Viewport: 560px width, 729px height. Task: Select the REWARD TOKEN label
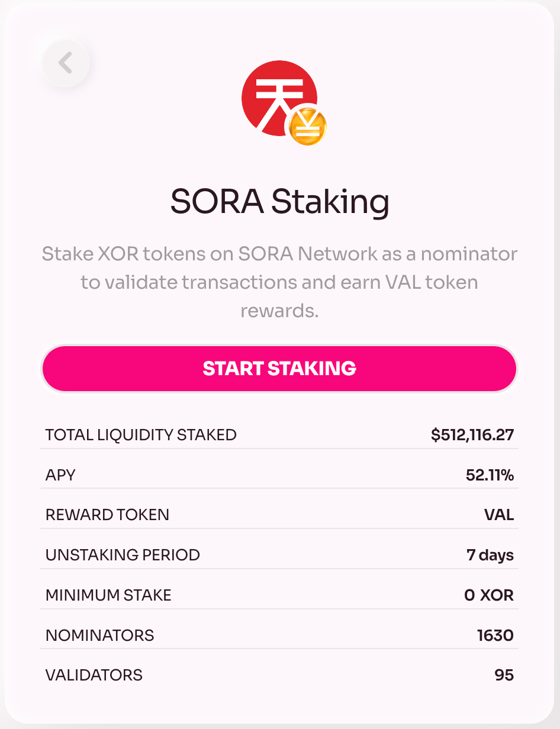(107, 515)
